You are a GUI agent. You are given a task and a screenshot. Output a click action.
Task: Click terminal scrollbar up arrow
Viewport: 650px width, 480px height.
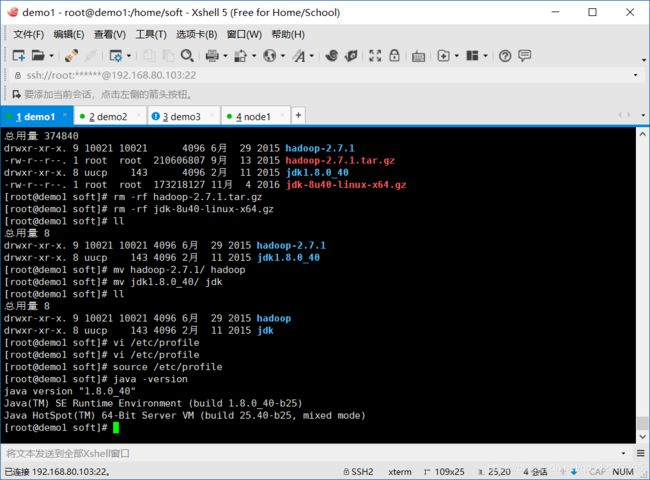643,134
